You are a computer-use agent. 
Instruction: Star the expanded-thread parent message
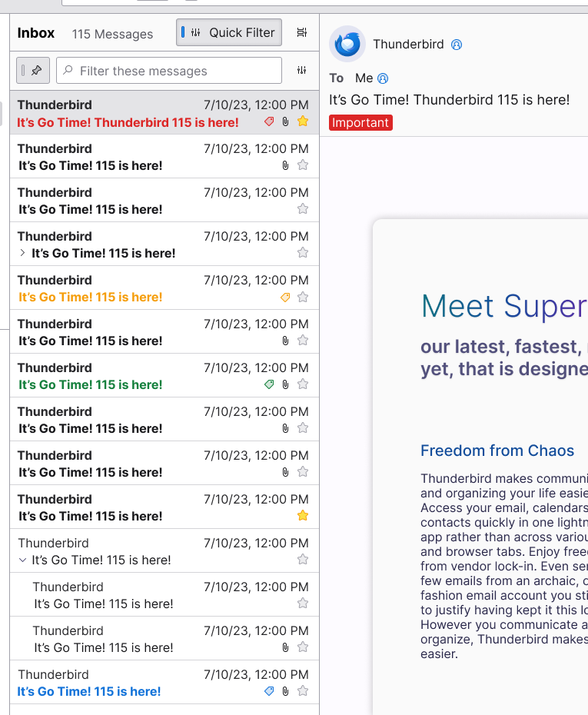pyautogui.click(x=303, y=560)
